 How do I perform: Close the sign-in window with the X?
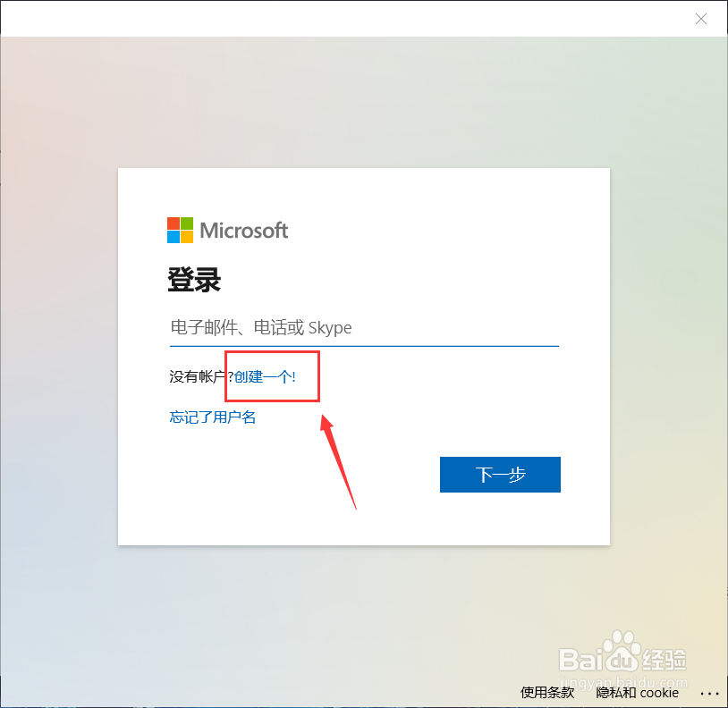[701, 19]
